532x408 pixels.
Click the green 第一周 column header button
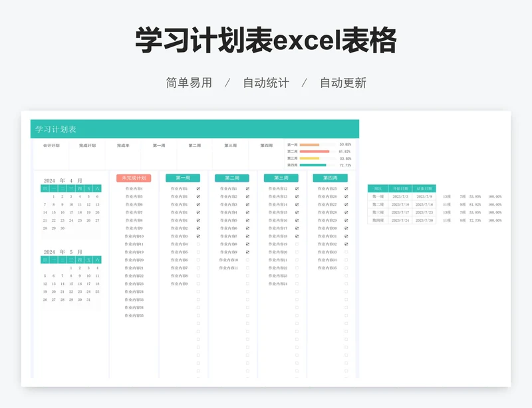point(183,178)
